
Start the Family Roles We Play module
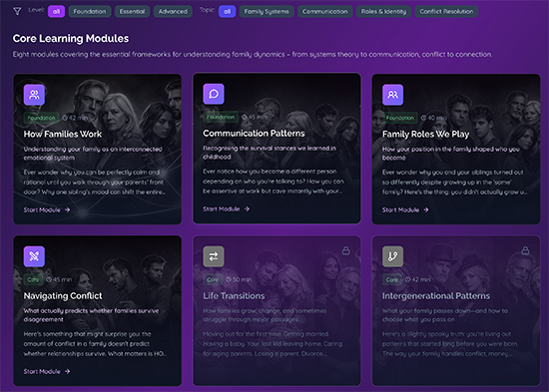405,210
